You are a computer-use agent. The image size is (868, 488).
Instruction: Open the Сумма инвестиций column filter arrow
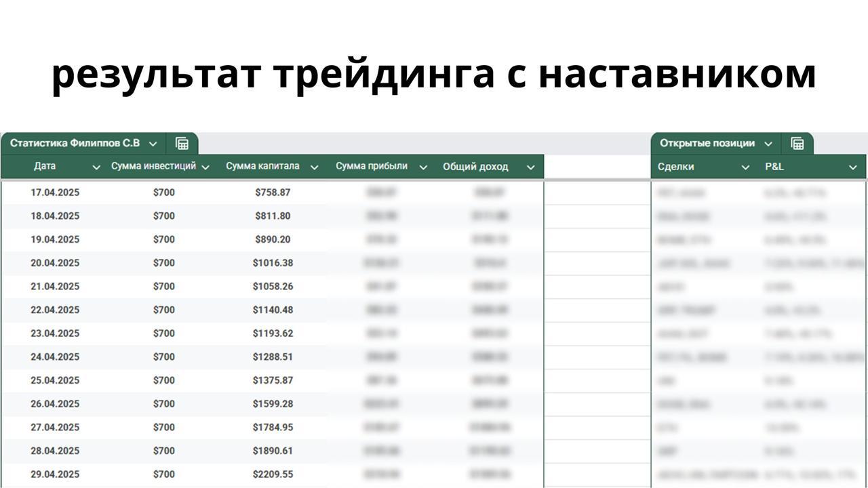[x=205, y=167]
